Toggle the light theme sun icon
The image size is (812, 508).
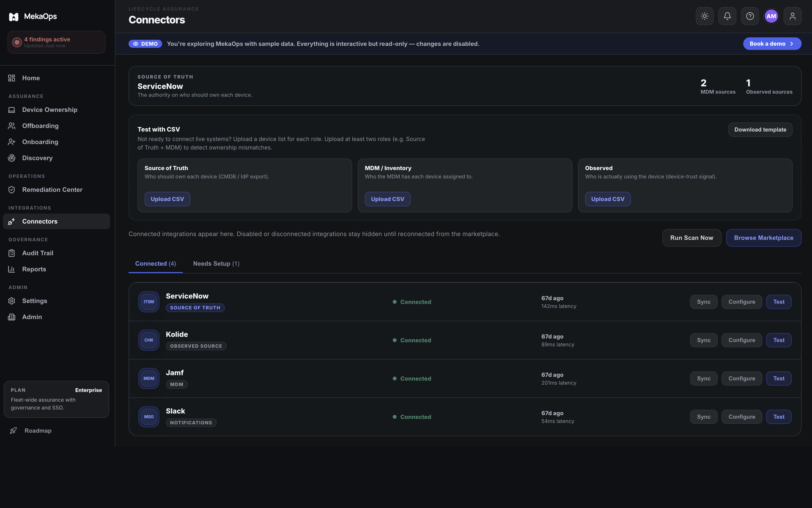pos(705,16)
